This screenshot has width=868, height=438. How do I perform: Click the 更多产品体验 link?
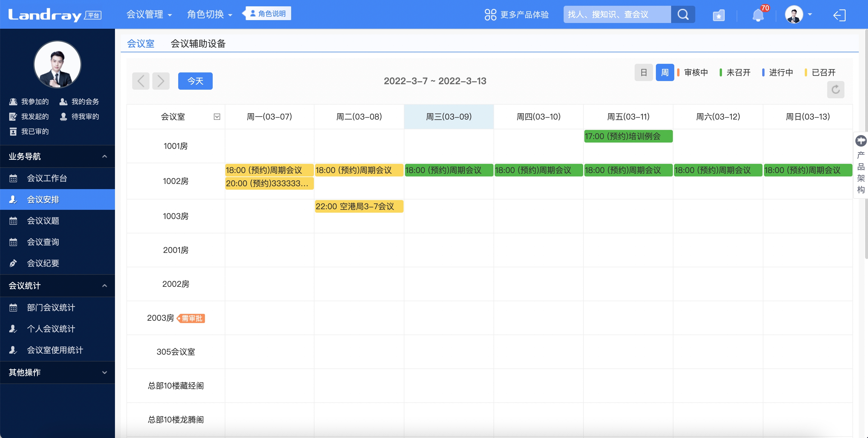pos(524,14)
